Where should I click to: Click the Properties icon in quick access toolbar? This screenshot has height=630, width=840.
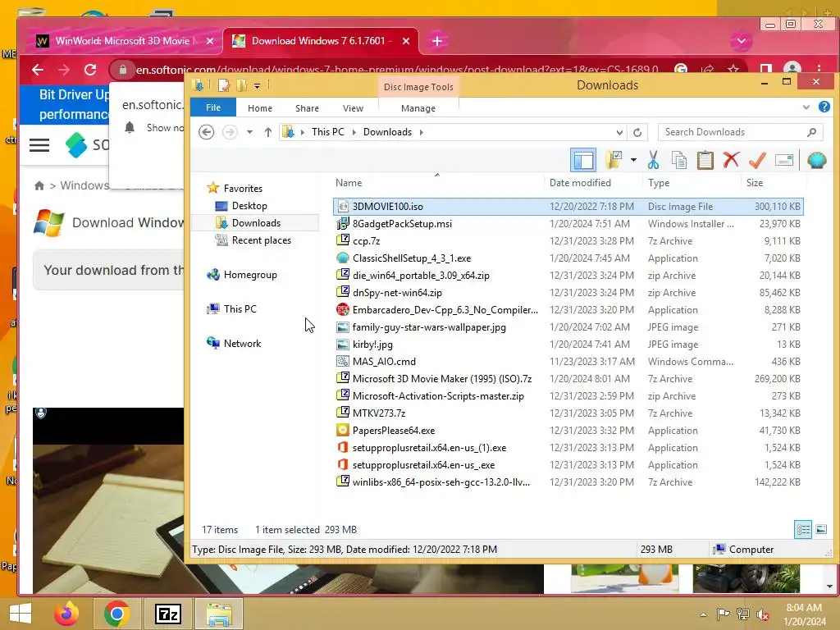point(224,85)
